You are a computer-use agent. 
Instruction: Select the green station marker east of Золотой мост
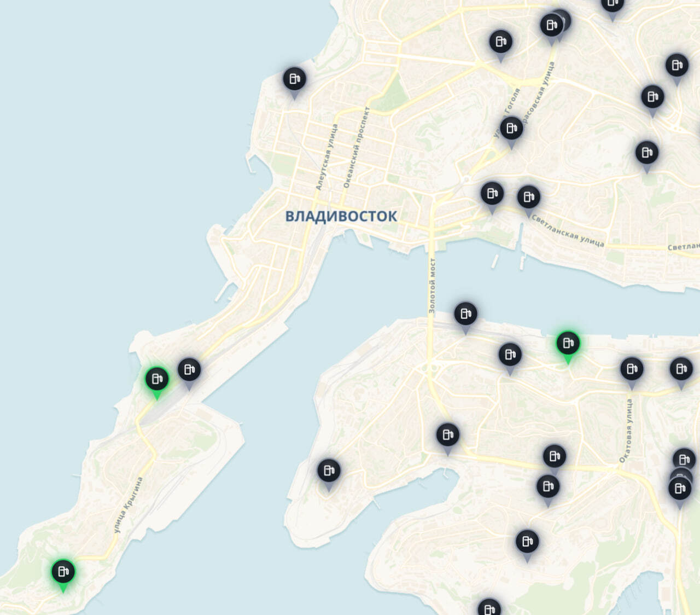tap(568, 344)
